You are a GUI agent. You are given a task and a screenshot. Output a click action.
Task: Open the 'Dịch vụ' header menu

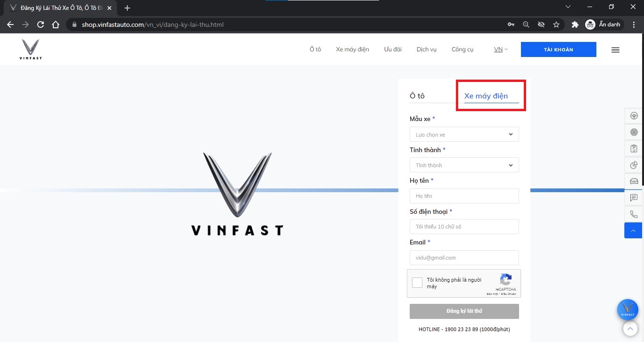[427, 49]
